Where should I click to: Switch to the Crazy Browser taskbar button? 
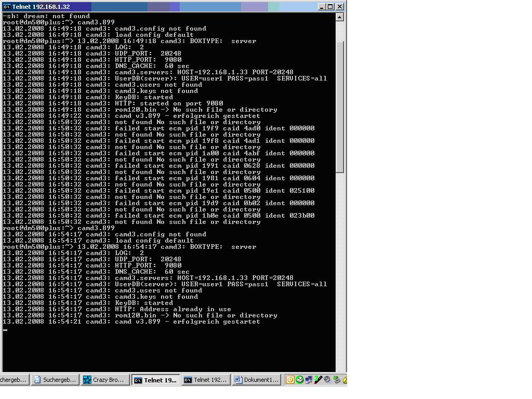coord(104,380)
